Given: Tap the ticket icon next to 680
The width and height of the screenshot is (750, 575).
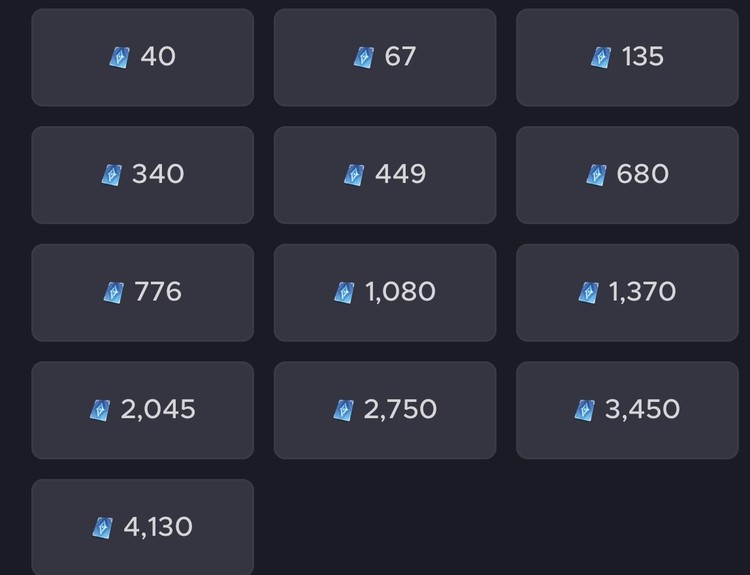Looking at the screenshot, I should [x=596, y=175].
